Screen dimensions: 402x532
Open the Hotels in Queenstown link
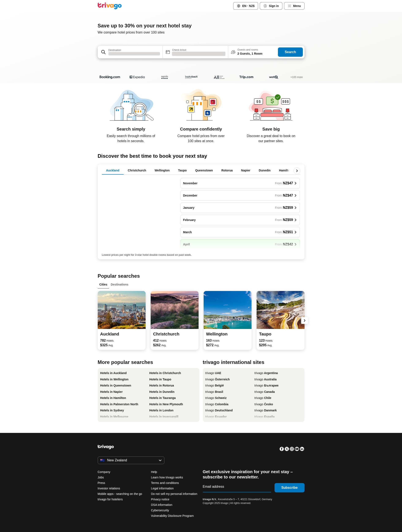[116, 385]
